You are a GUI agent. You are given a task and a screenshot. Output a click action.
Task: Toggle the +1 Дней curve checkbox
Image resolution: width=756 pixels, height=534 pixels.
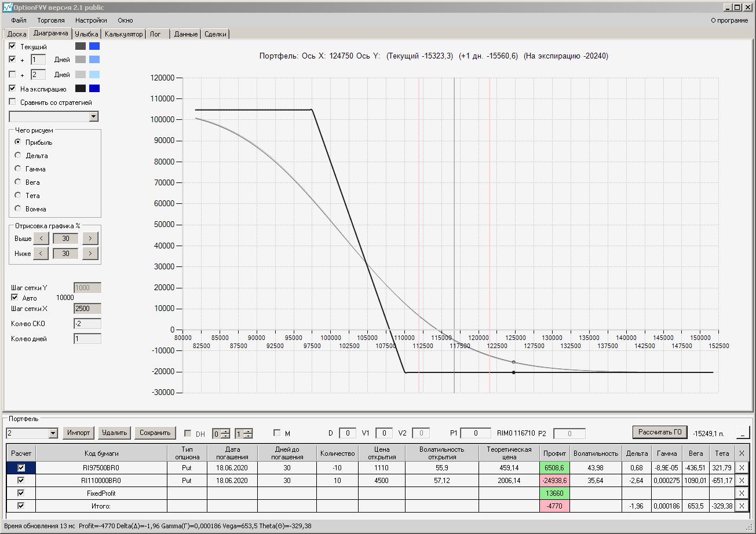coord(13,59)
